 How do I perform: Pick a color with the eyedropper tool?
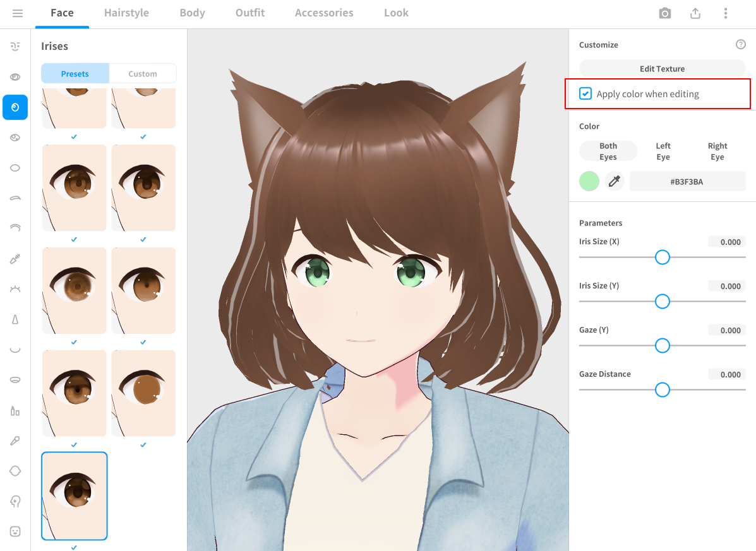pyautogui.click(x=614, y=182)
